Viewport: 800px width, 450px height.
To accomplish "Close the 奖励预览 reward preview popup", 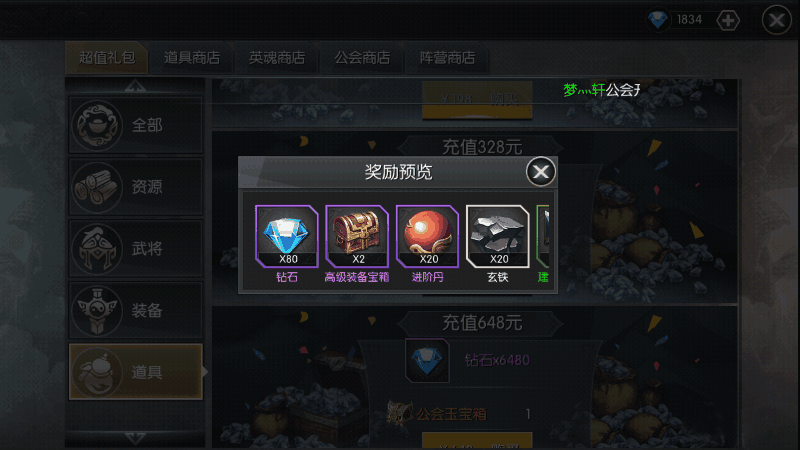I will pyautogui.click(x=541, y=172).
